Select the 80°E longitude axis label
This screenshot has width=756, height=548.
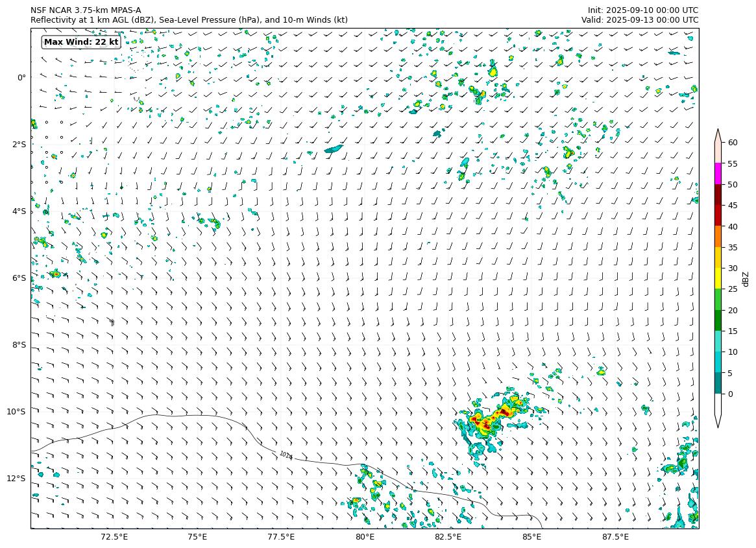tap(365, 537)
